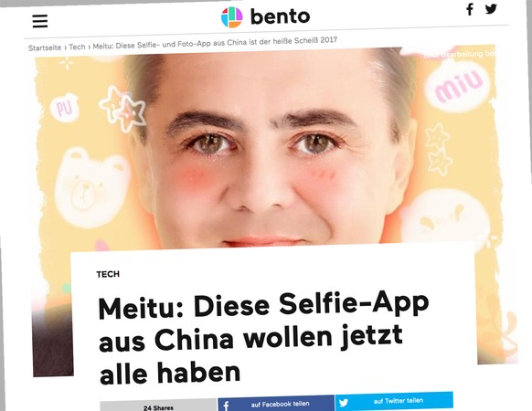Go to Startseite in the breadcrumb
Image resolution: width=532 pixels, height=411 pixels.
[45, 47]
